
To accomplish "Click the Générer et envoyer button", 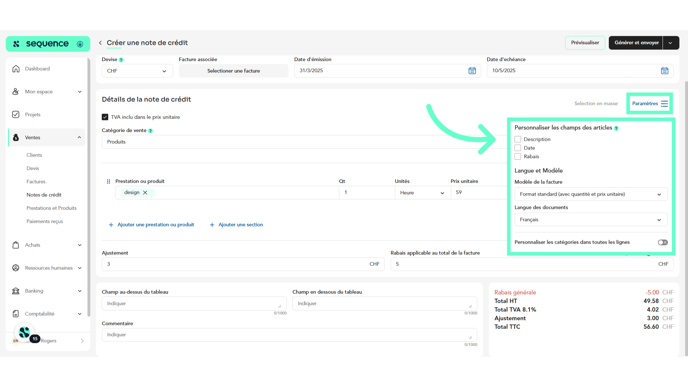I will (x=636, y=43).
